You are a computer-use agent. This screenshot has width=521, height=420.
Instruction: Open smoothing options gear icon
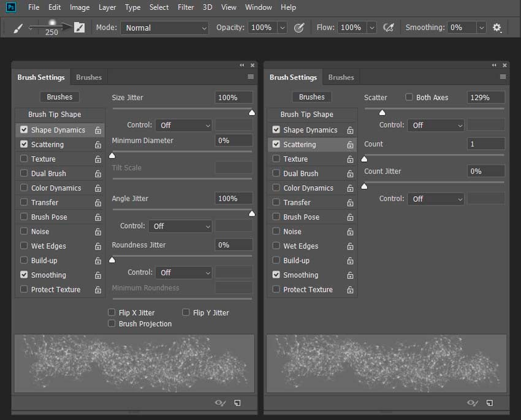click(x=496, y=28)
